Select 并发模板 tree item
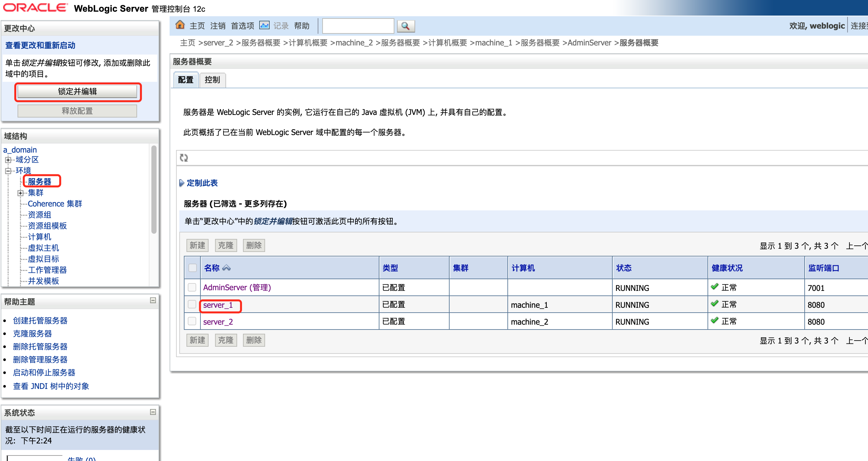Image resolution: width=868 pixels, height=461 pixels. pyautogui.click(x=43, y=281)
